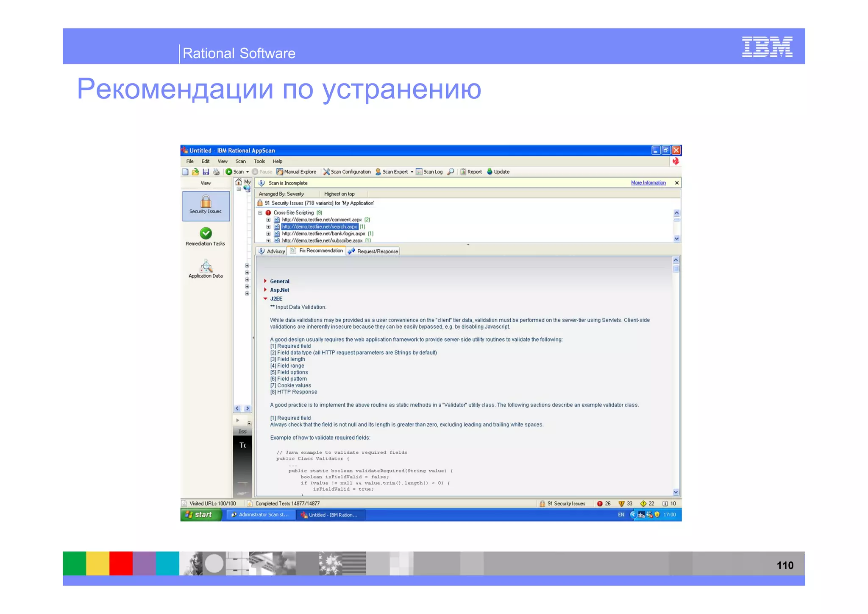Click Untitled - IBM Ration... taskbar button
868x614 pixels.
(330, 515)
